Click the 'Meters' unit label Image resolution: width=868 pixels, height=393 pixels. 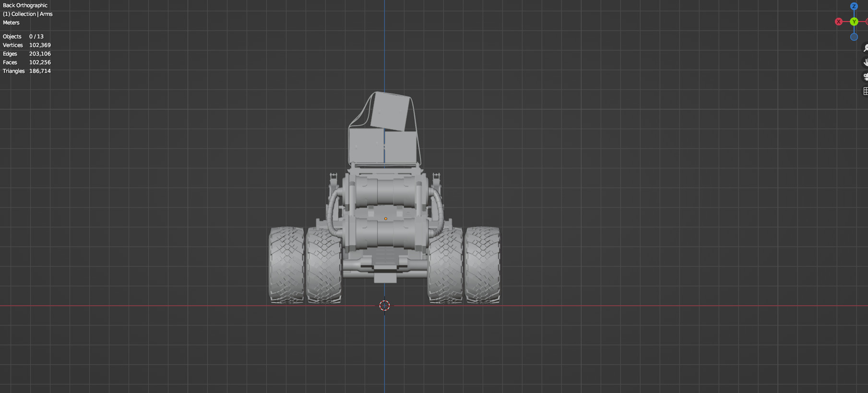[x=11, y=23]
